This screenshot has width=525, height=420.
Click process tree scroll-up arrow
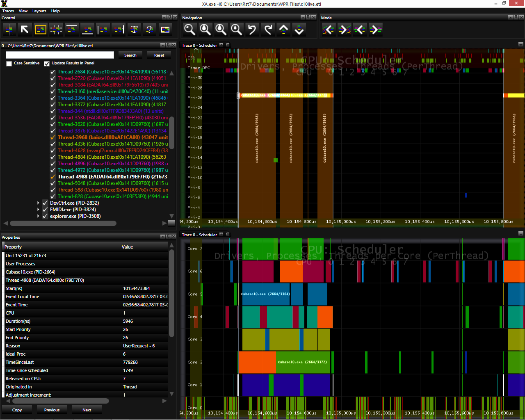pyautogui.click(x=172, y=73)
